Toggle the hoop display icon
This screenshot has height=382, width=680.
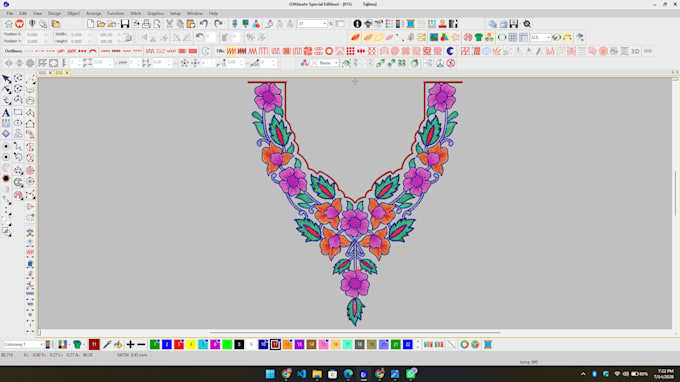click(502, 37)
